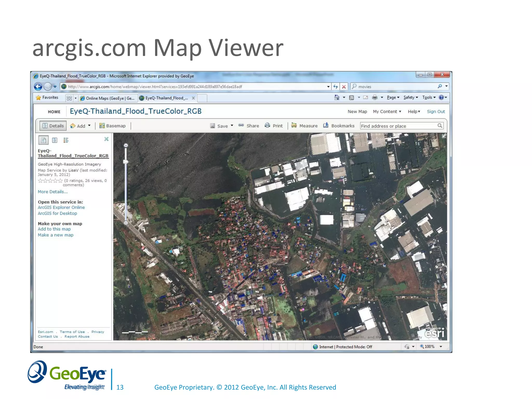The image size is (532, 399).
Task: Click the browser Forward arrow button
Action: click(48, 87)
